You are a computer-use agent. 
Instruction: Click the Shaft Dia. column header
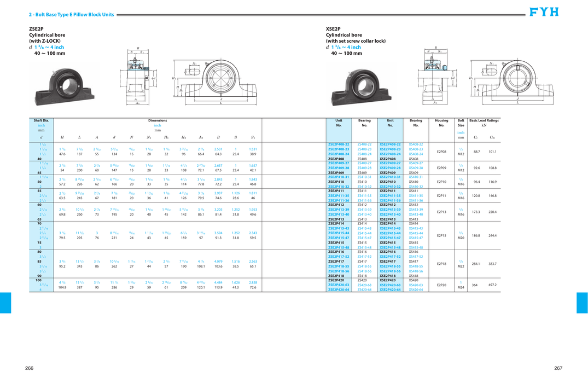41,120
